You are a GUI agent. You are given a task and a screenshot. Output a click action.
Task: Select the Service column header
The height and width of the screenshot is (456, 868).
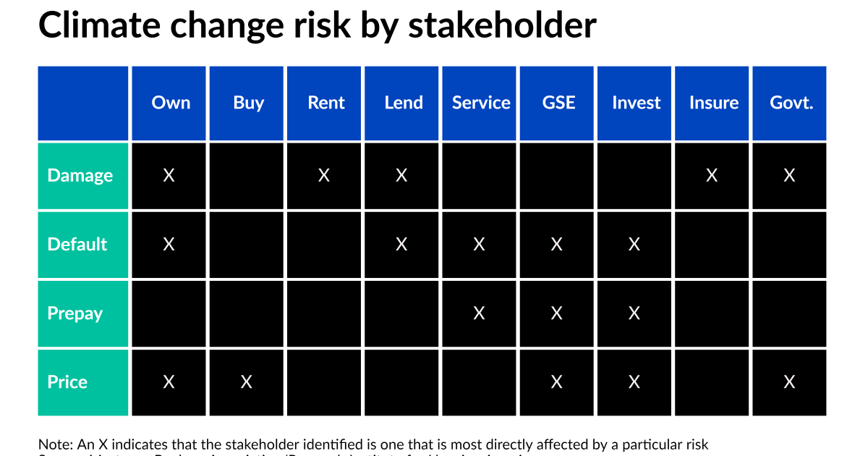pyautogui.click(x=481, y=103)
